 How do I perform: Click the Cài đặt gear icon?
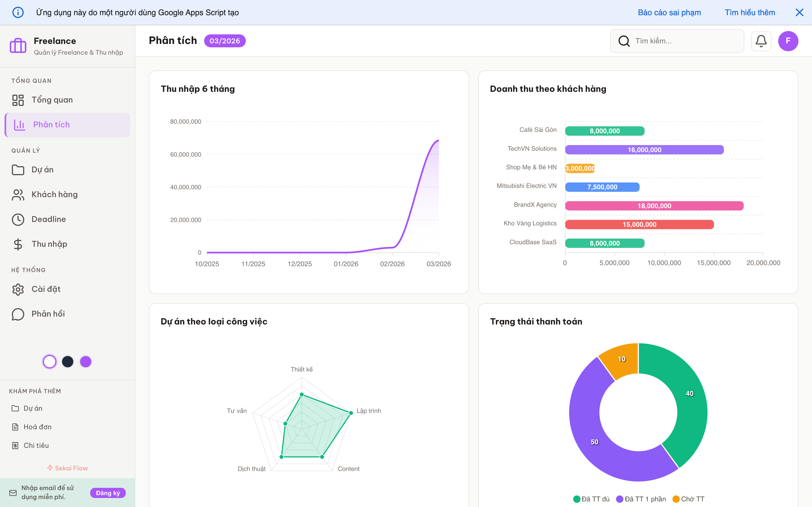pyautogui.click(x=18, y=289)
